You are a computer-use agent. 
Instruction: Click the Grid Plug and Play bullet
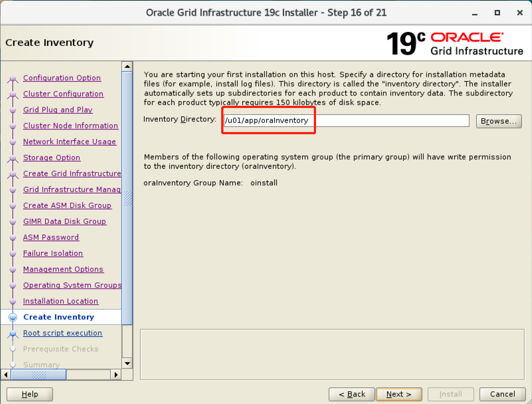tap(13, 110)
